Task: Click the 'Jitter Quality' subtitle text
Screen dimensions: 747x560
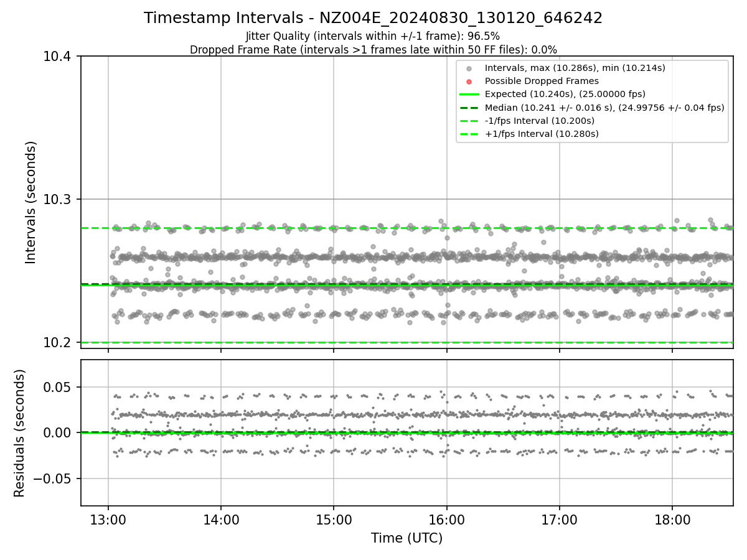Action: click(x=373, y=36)
